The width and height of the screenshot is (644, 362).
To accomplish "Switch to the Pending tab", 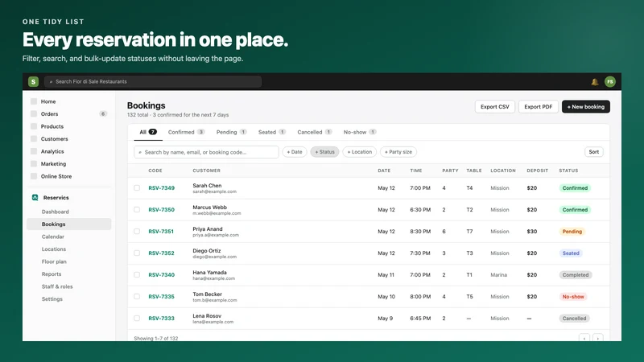I will pyautogui.click(x=231, y=132).
